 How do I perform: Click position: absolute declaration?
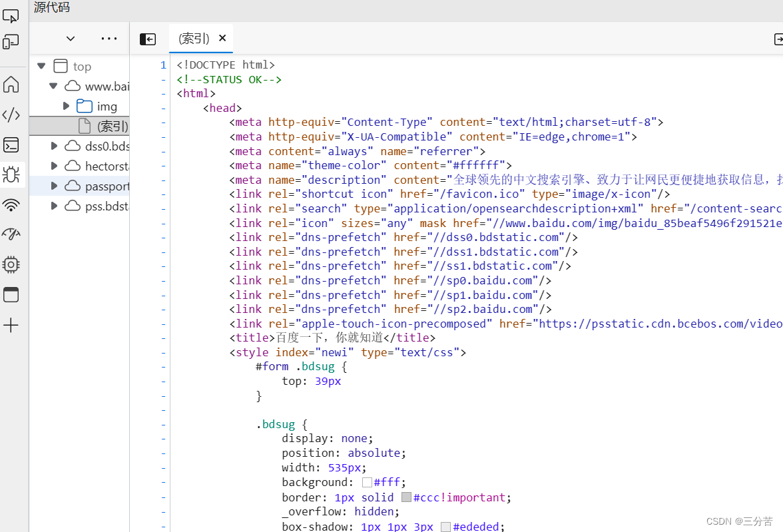(x=344, y=453)
